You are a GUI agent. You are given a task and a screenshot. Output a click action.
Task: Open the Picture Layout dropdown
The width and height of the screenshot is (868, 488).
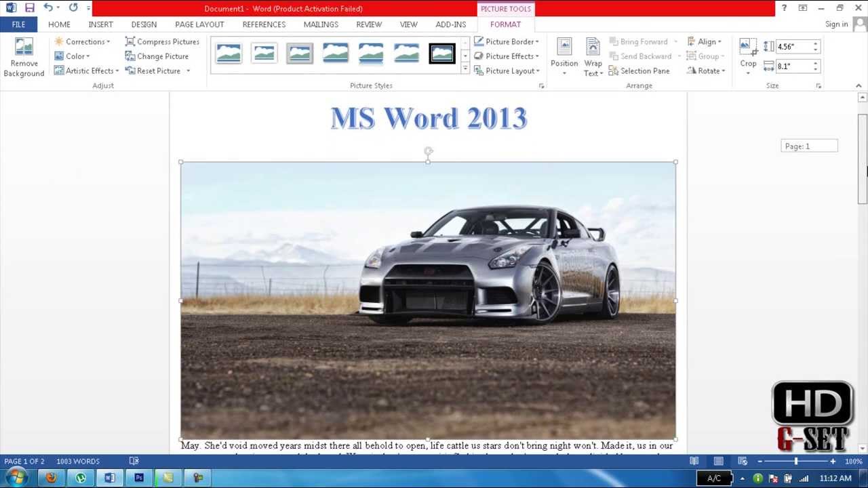click(507, 70)
